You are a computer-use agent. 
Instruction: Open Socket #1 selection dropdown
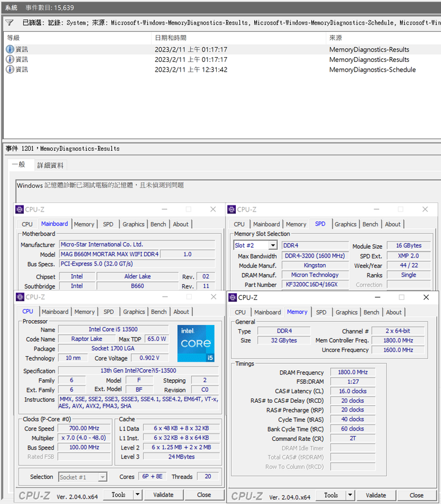tap(102, 477)
